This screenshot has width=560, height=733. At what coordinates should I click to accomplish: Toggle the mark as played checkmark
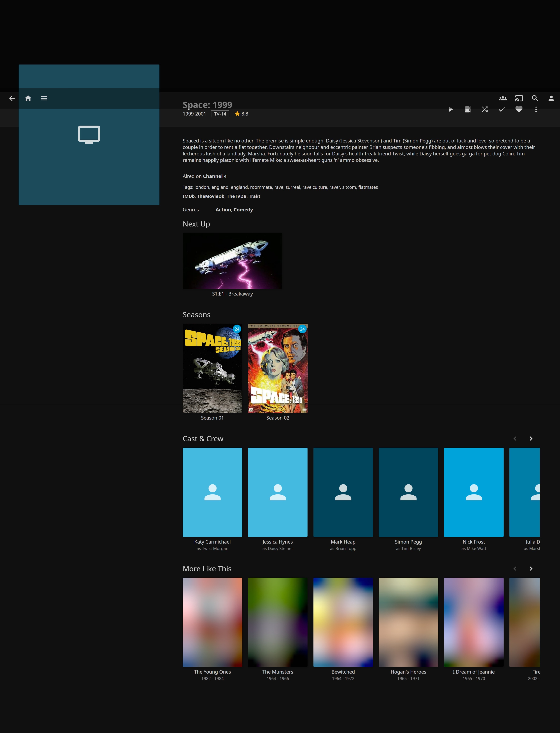click(x=502, y=109)
